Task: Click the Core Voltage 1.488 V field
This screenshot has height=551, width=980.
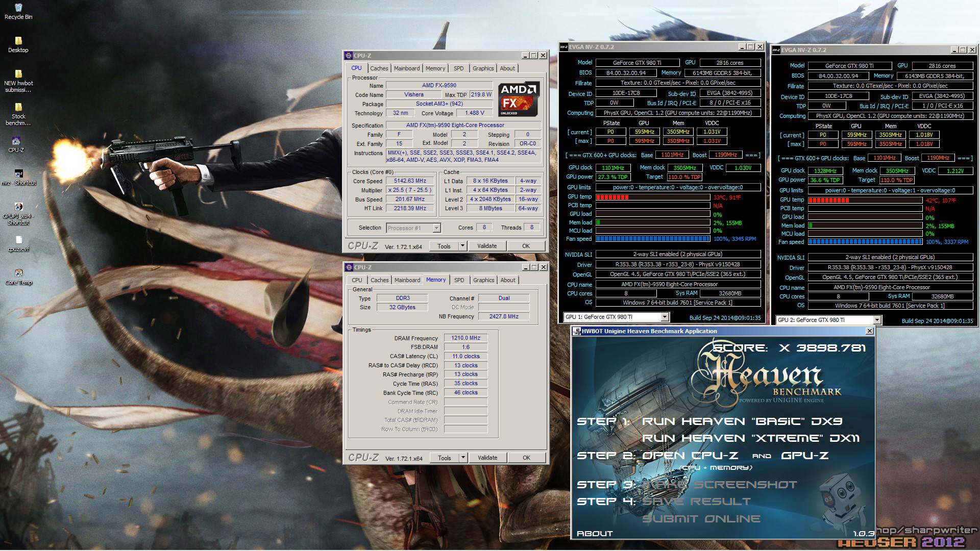Action: pyautogui.click(x=474, y=113)
